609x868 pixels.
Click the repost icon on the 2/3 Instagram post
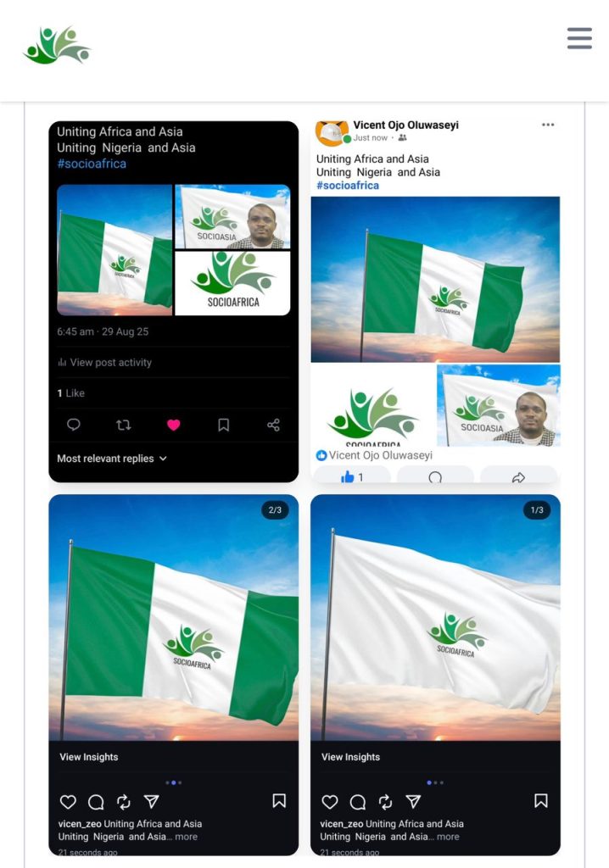124,802
